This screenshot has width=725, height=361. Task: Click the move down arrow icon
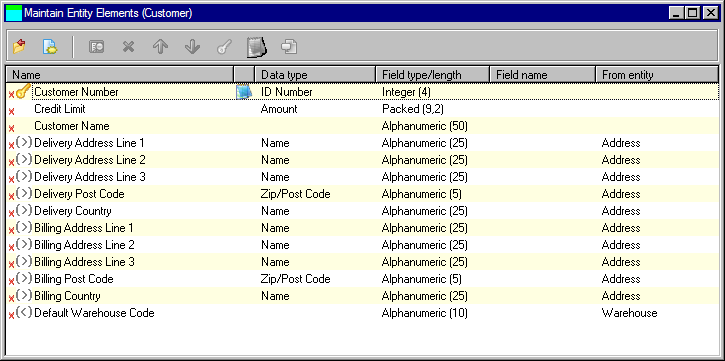(x=192, y=47)
